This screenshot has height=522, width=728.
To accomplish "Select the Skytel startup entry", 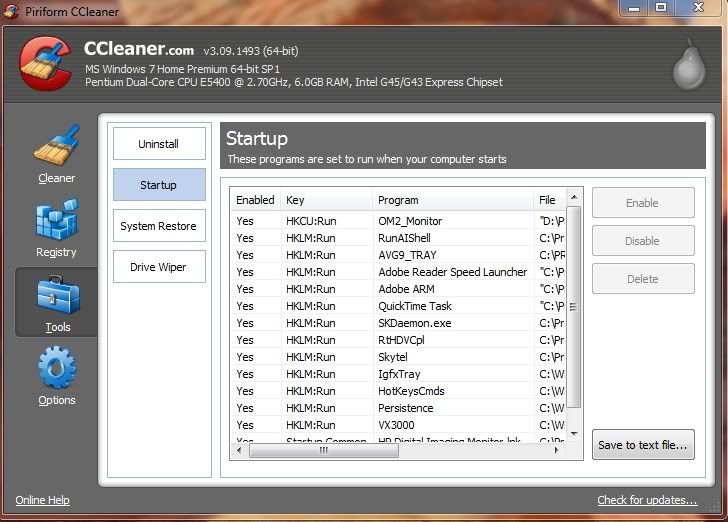I will 398,357.
